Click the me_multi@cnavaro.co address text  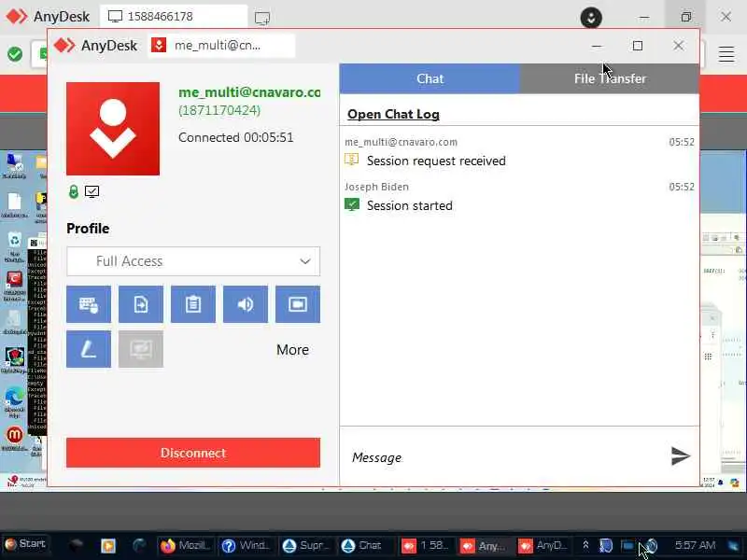(249, 92)
